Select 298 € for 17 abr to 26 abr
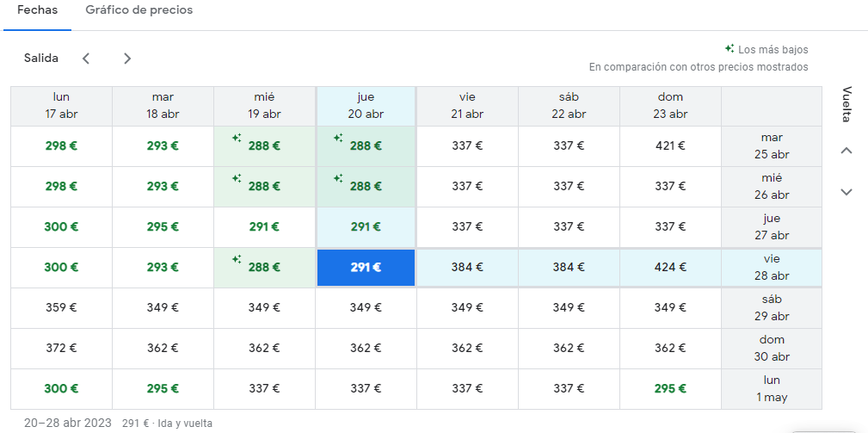 pos(61,187)
